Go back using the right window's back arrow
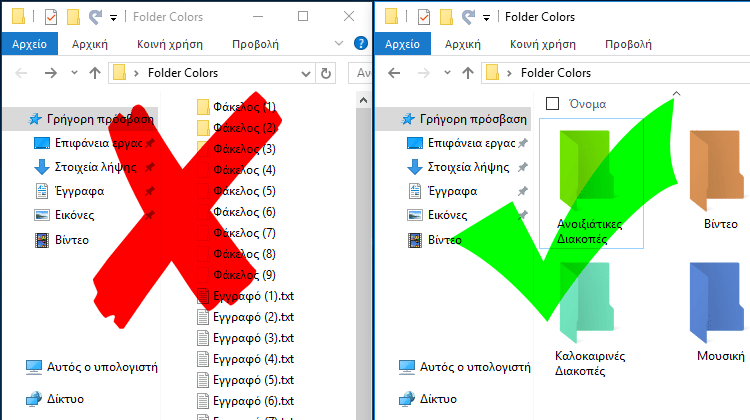 coord(394,73)
